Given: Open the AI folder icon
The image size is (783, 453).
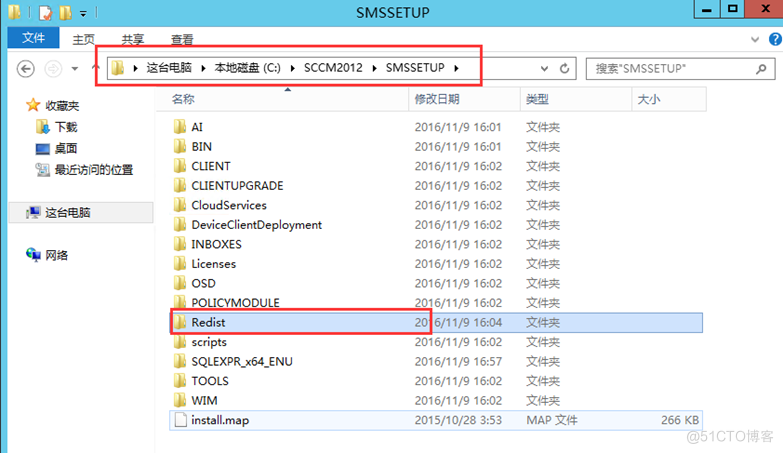Looking at the screenshot, I should pyautogui.click(x=180, y=126).
